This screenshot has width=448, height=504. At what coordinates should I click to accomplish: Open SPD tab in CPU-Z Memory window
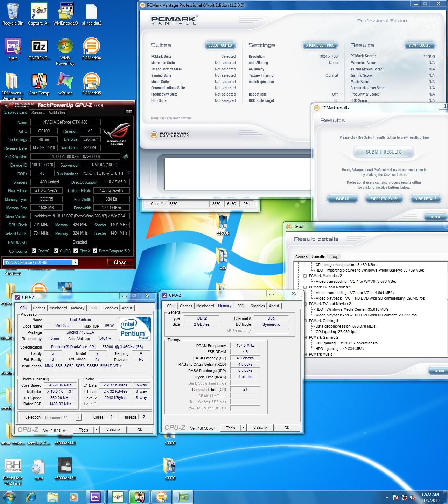click(x=241, y=306)
